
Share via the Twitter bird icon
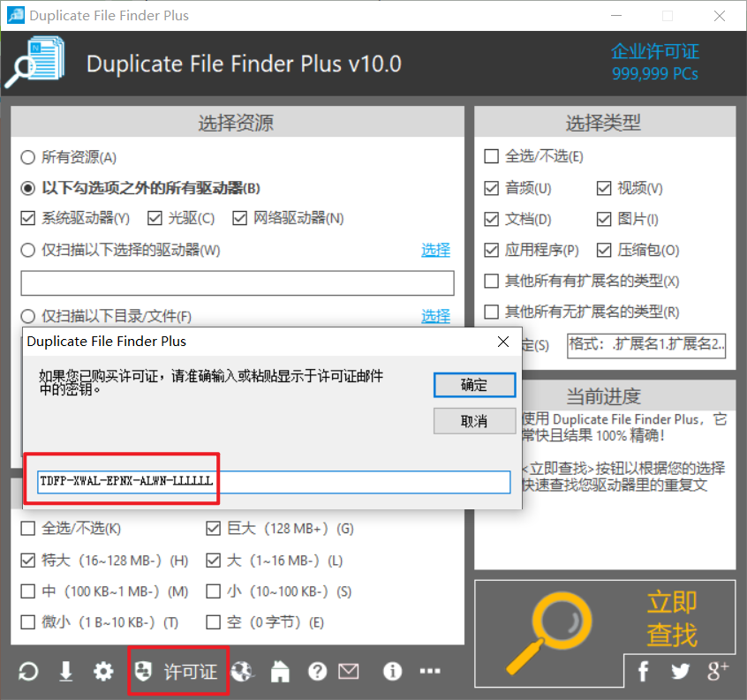[680, 672]
